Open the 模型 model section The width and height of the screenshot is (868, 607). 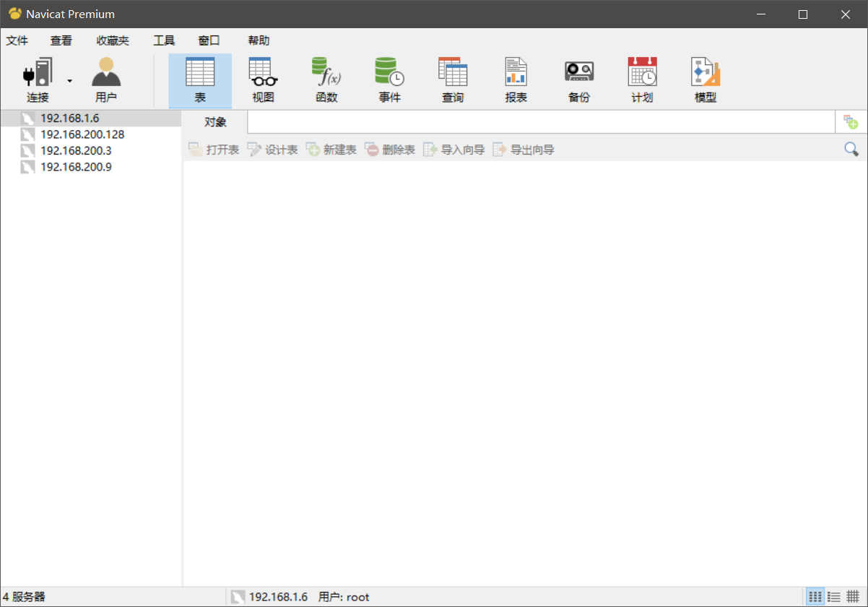click(706, 80)
